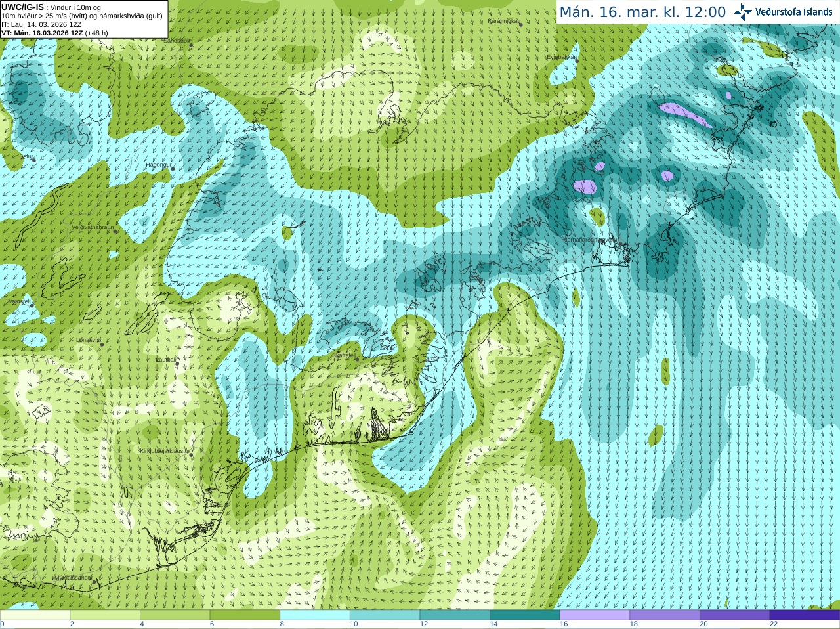Pick the 20–22 m/s violet legend swatch
Viewport: 840px width, 629px height.
[735, 615]
